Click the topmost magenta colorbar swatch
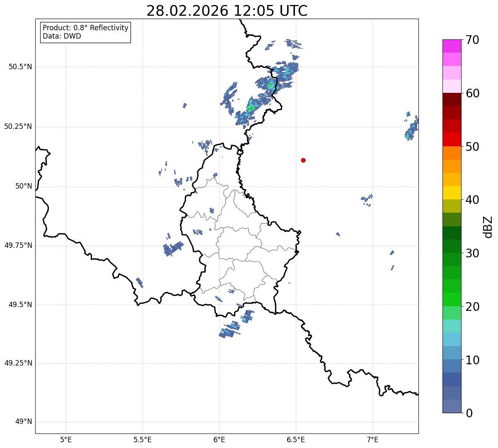Screen dimensions: 498x448 [452, 46]
